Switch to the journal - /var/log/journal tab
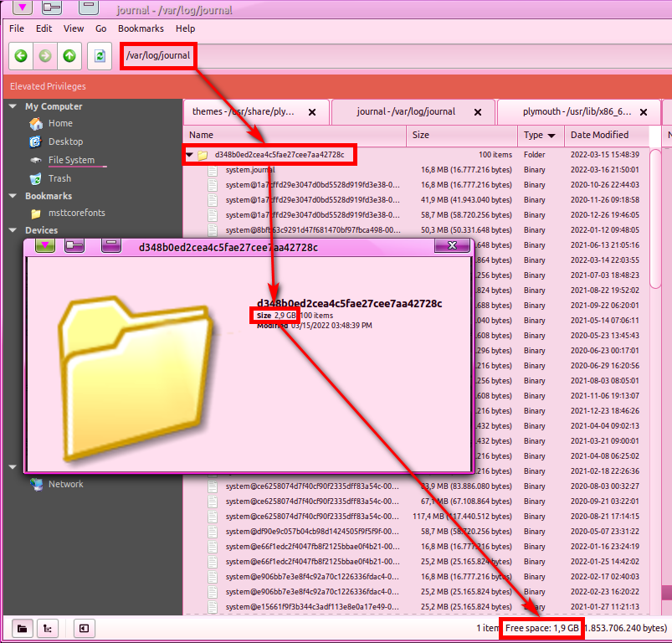Viewport: 672px width, 643px height. 406,112
